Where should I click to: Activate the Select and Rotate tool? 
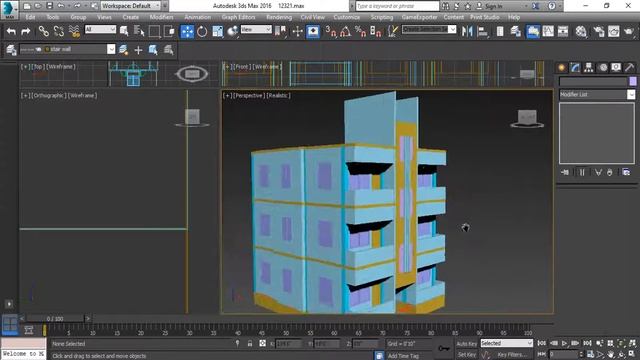click(202, 31)
